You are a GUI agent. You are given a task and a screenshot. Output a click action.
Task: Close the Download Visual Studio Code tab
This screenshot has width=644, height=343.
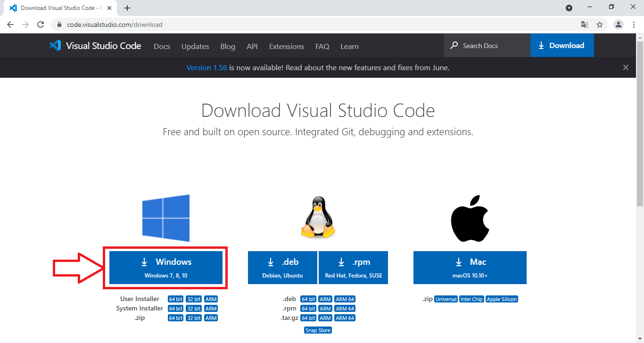(x=109, y=8)
